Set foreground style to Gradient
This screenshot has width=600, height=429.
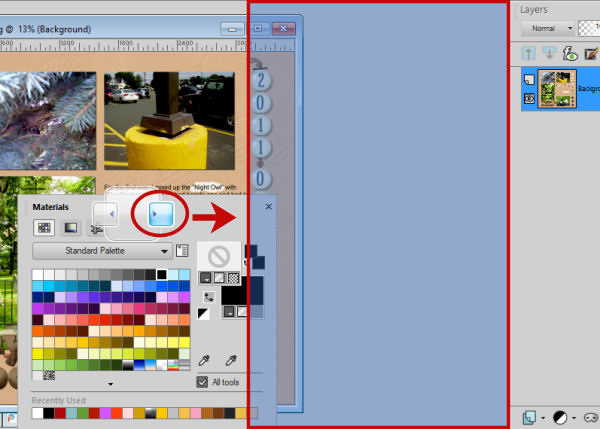(x=219, y=278)
